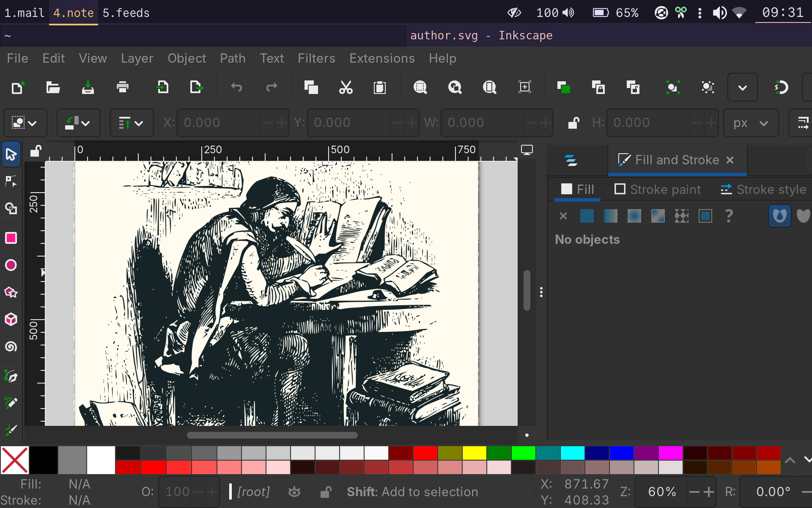Screen dimensions: 812x508
Task: Open the rotate options dropdown
Action: (78, 123)
